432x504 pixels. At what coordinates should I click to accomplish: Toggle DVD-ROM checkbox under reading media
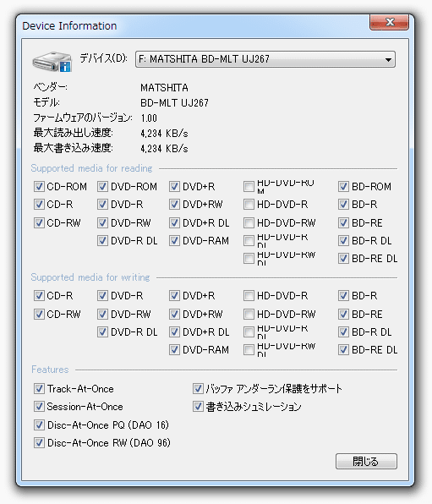pyautogui.click(x=102, y=186)
